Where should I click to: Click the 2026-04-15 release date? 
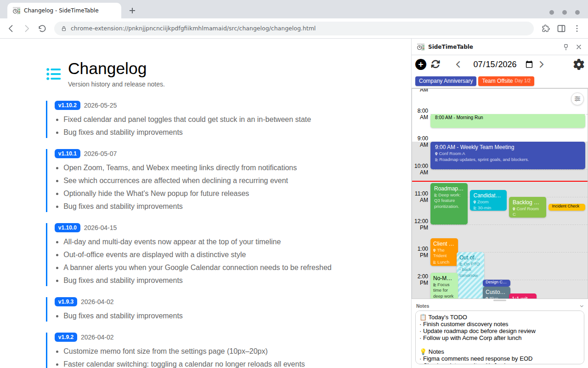coord(100,228)
